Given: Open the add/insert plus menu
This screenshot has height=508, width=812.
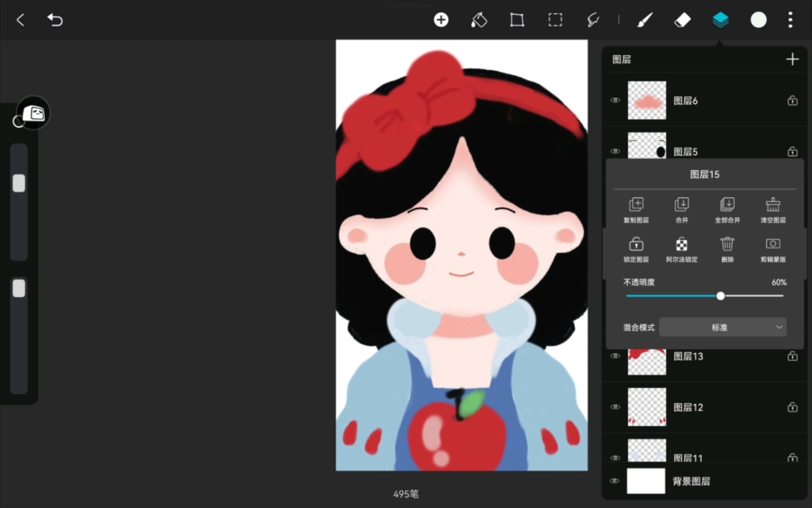Looking at the screenshot, I should coord(441,20).
